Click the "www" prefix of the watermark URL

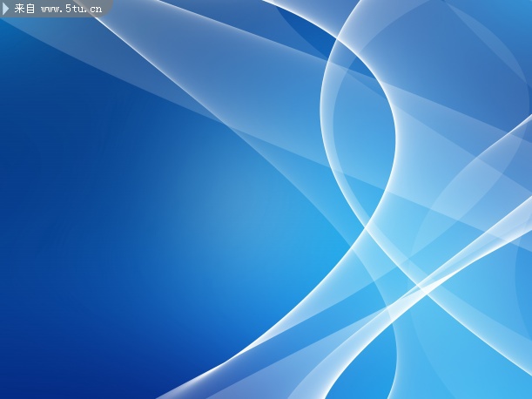pos(51,9)
